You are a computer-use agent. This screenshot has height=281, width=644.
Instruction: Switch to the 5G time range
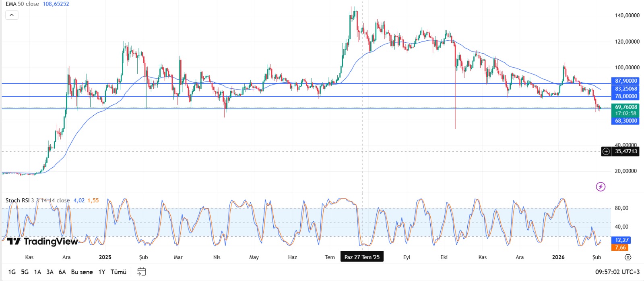click(x=25, y=272)
